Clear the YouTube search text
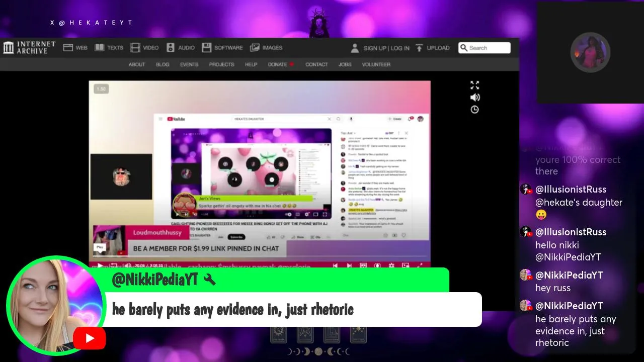Viewport: 644px width, 362px height. click(x=329, y=119)
